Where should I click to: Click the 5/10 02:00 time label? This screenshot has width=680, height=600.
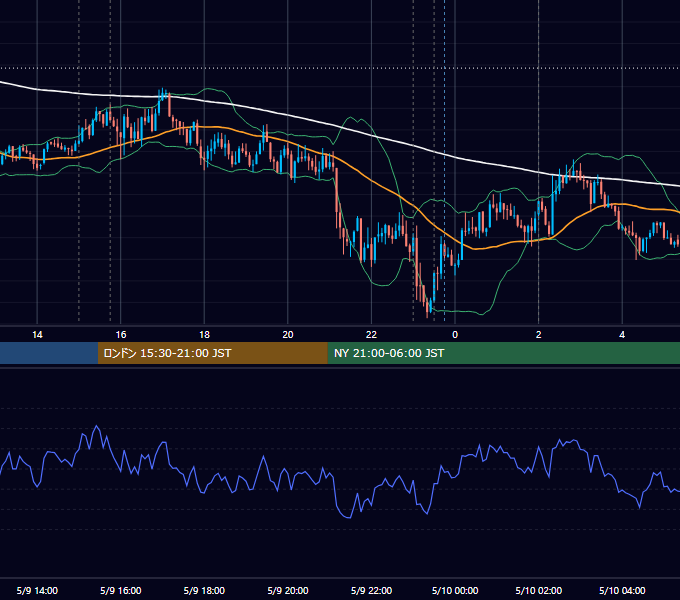pyautogui.click(x=539, y=590)
